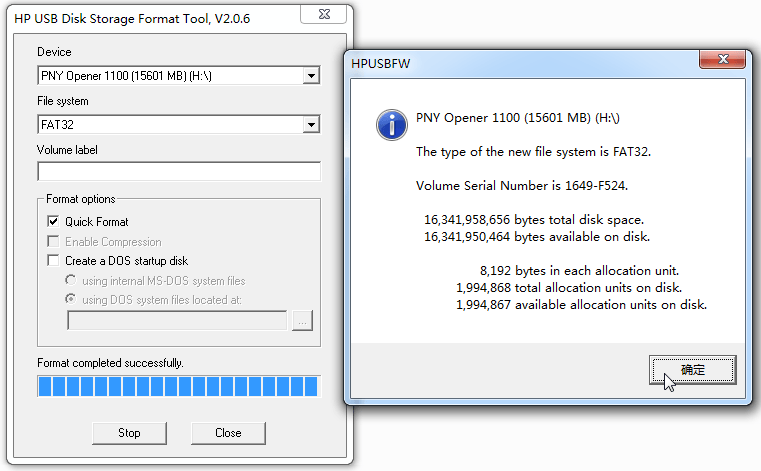Click inside the Volume label text field
The image size is (761, 471).
179,171
